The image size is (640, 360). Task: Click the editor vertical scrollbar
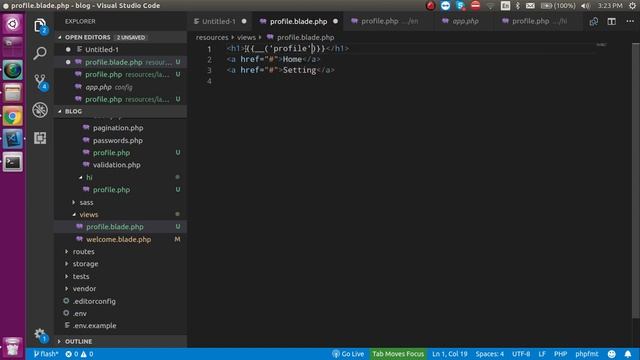636,180
